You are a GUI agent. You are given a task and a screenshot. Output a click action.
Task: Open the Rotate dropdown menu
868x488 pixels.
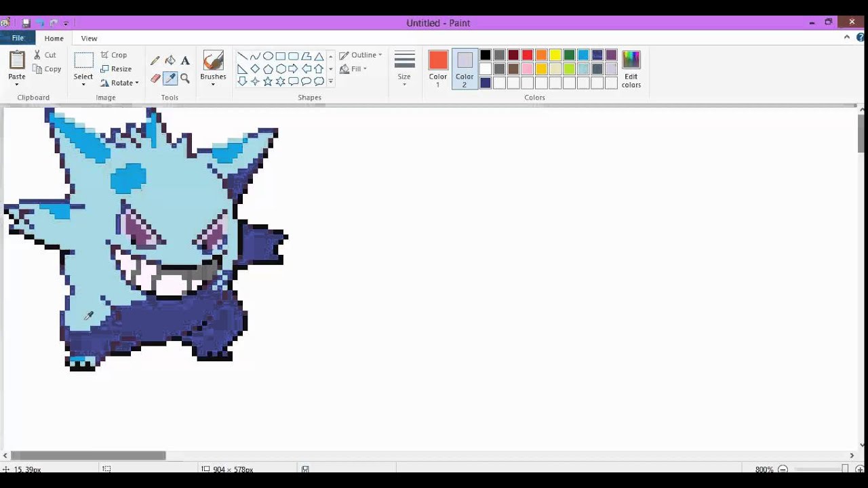(119, 83)
